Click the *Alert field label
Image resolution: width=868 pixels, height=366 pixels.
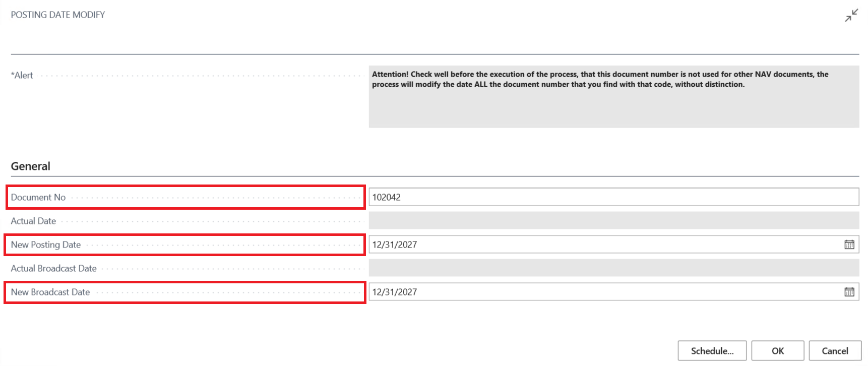click(22, 75)
